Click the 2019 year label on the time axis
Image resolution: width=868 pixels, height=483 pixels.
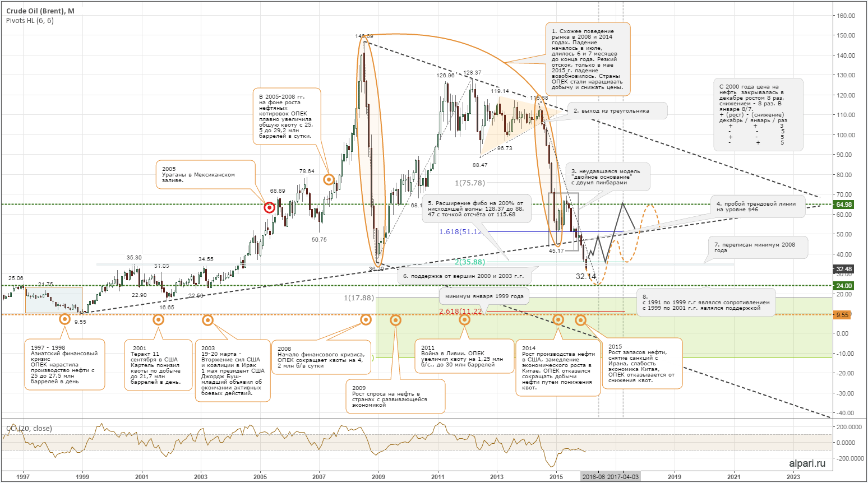coord(675,477)
